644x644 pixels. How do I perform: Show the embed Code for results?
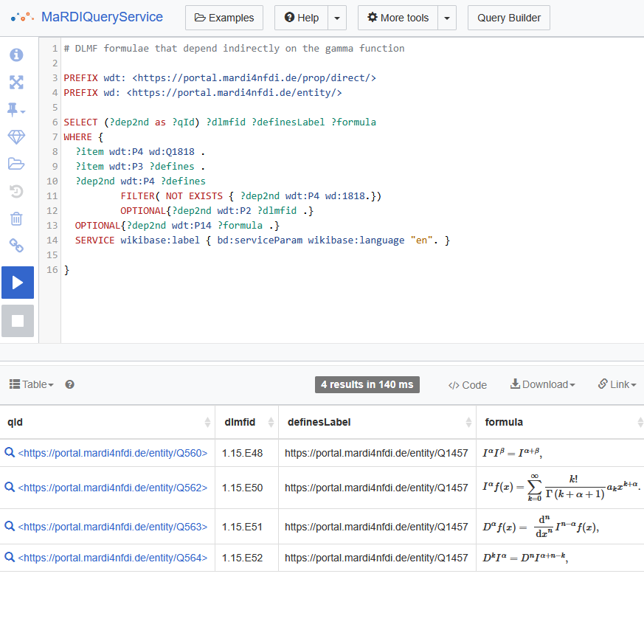pos(468,385)
